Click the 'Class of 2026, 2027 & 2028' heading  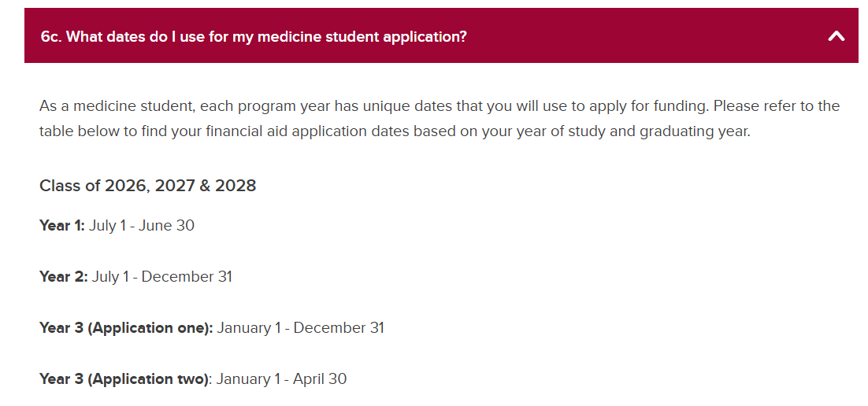pos(147,186)
